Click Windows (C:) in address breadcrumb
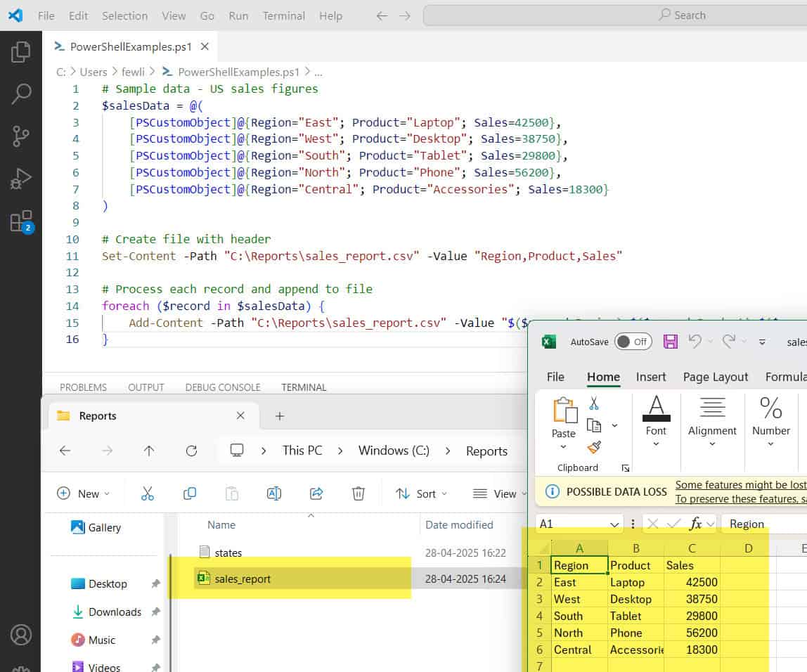Image resolution: width=807 pixels, height=672 pixels. (394, 451)
